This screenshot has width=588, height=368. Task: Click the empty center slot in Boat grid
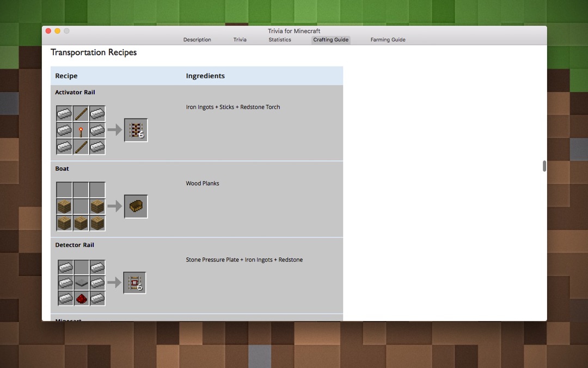pos(81,207)
